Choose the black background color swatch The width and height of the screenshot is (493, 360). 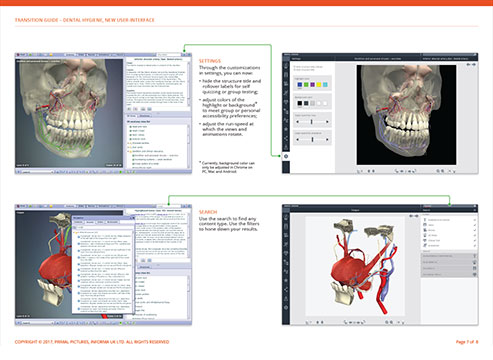pos(299,103)
